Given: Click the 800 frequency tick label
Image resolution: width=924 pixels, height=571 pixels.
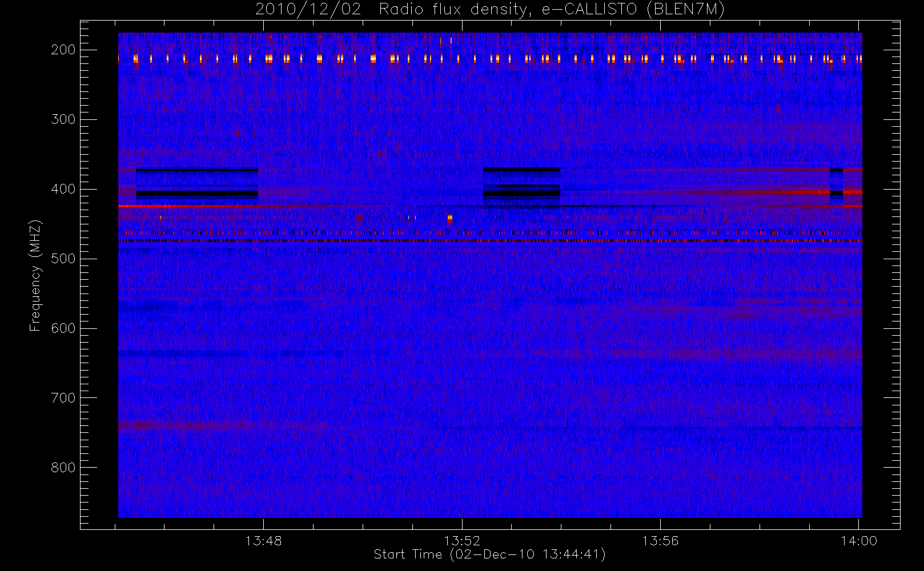Looking at the screenshot, I should [63, 468].
